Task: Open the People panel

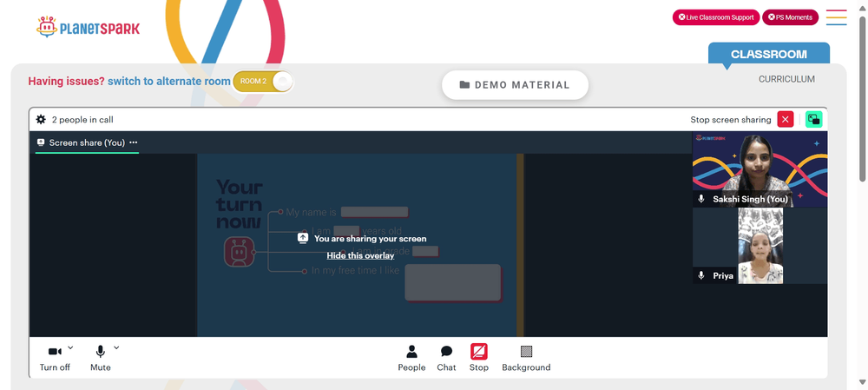Action: click(411, 358)
